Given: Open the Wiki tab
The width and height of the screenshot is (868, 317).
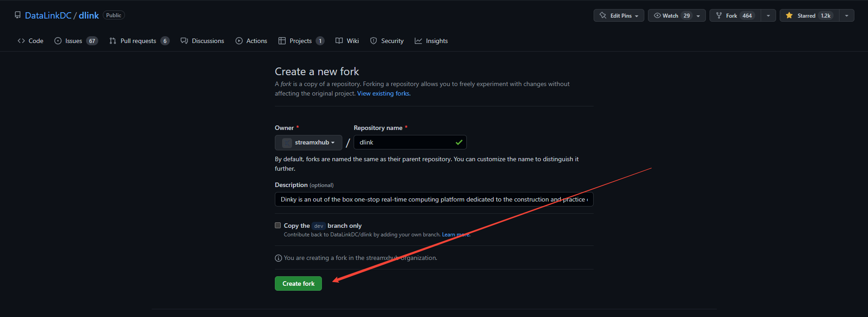Looking at the screenshot, I should [347, 41].
